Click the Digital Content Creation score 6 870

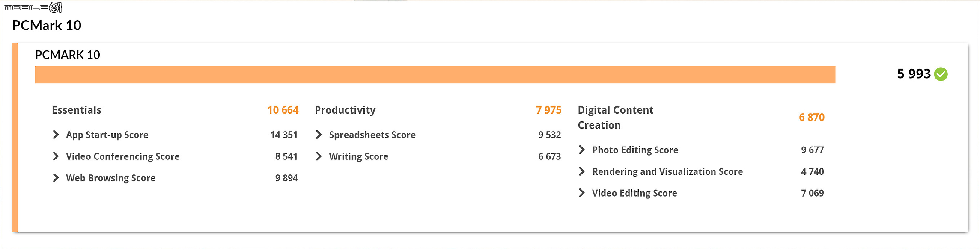[x=811, y=117]
